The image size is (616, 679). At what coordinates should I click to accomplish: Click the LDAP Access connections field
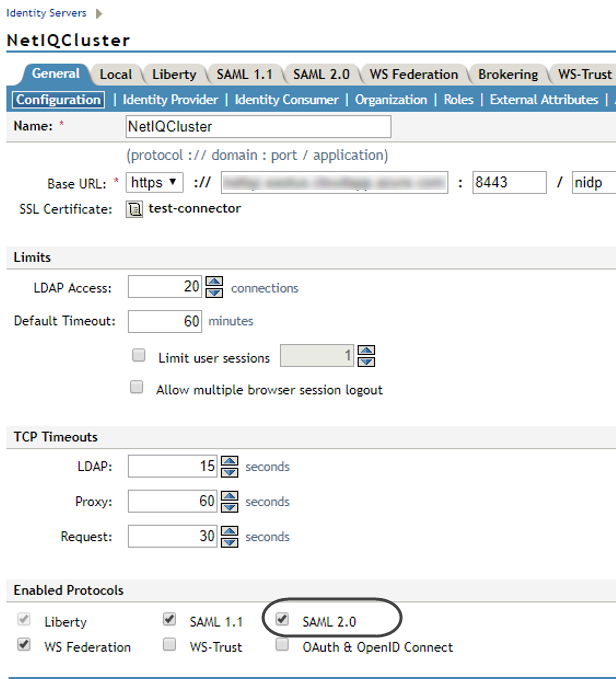click(x=165, y=286)
